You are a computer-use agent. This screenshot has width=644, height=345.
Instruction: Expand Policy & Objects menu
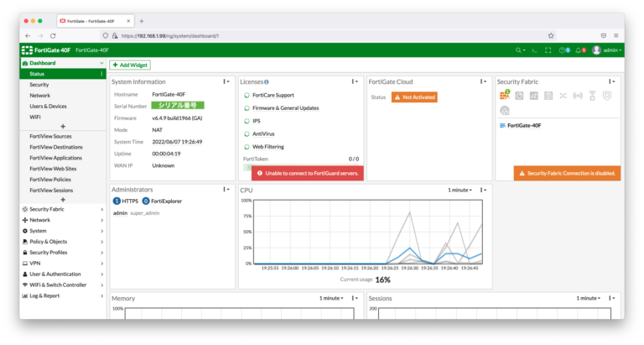[63, 242]
